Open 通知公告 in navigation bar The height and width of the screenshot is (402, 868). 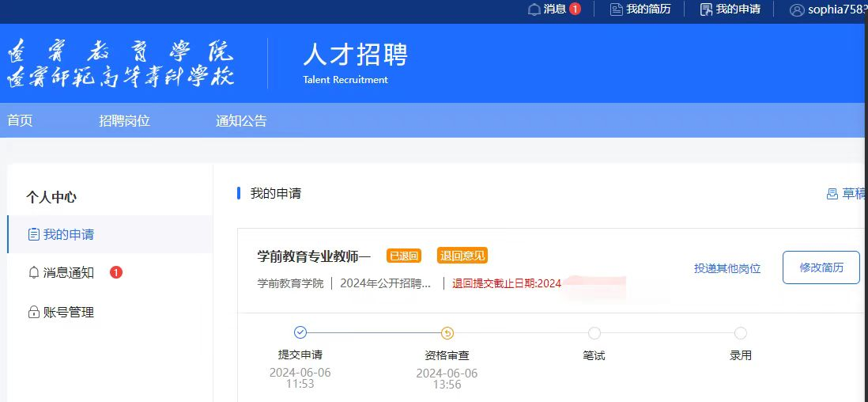click(241, 121)
